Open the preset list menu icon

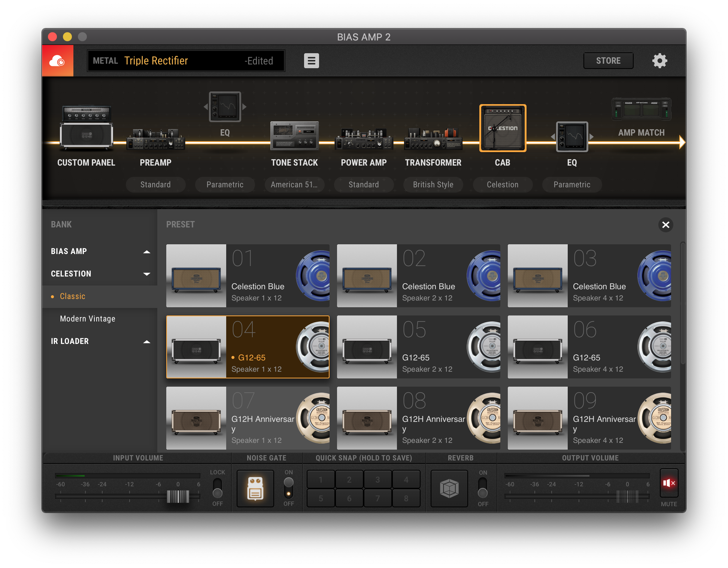pyautogui.click(x=311, y=61)
